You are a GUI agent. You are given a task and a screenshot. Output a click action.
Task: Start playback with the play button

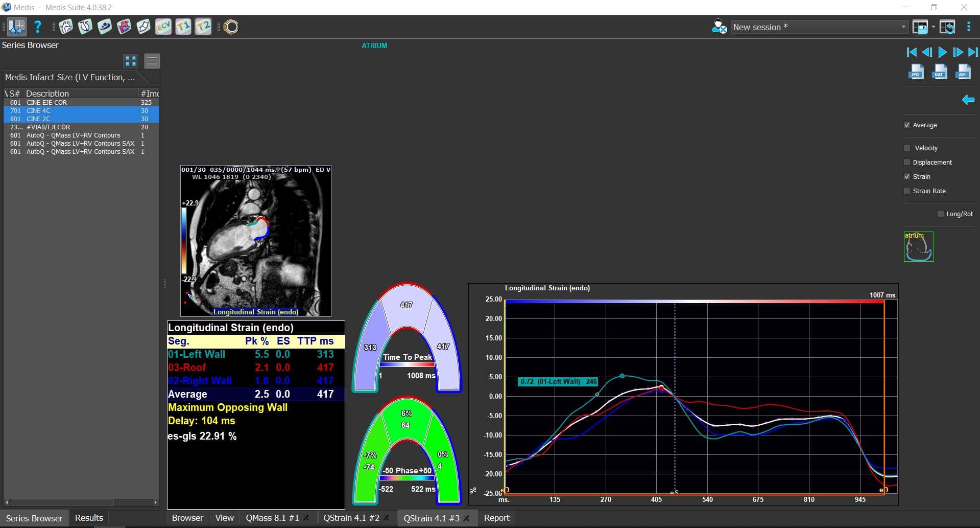[x=942, y=52]
